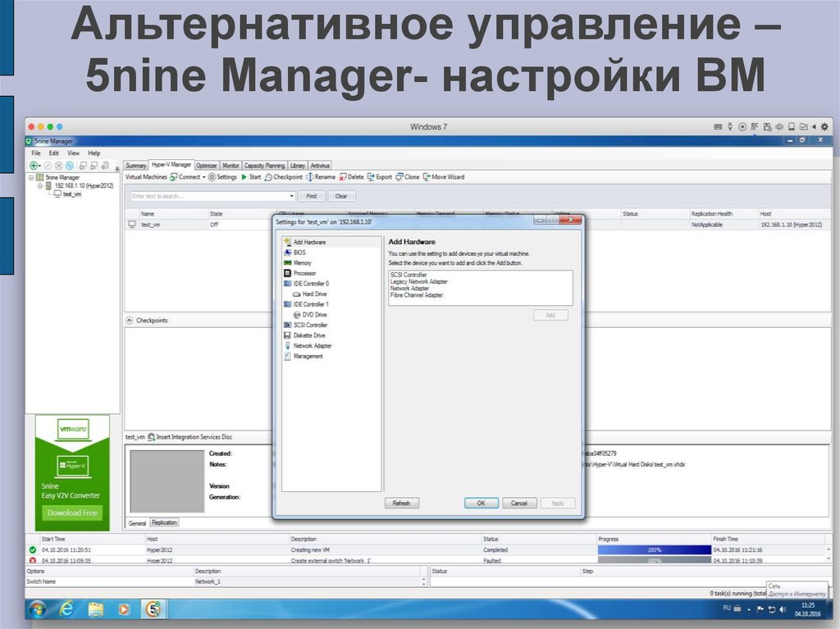Create a Checkpoint from toolbar

point(283,177)
